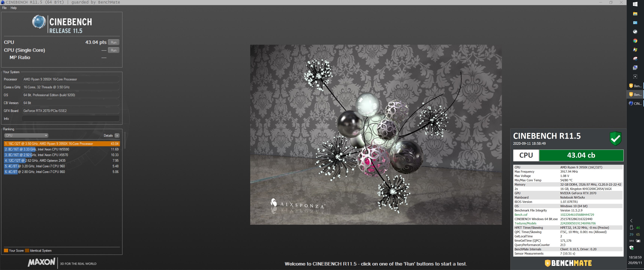Open the fan control taskbar icon
This screenshot has height=270, width=644.
pyautogui.click(x=635, y=77)
